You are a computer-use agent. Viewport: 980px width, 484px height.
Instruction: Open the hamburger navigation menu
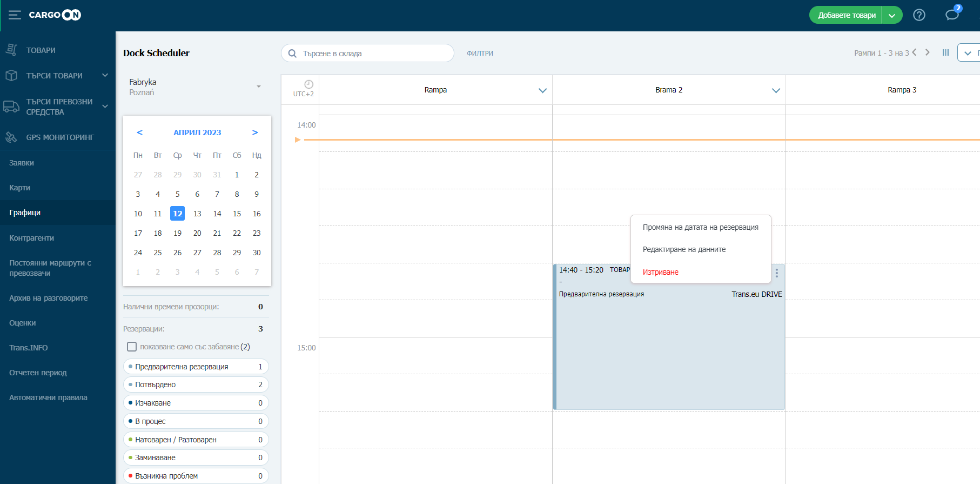tap(15, 15)
